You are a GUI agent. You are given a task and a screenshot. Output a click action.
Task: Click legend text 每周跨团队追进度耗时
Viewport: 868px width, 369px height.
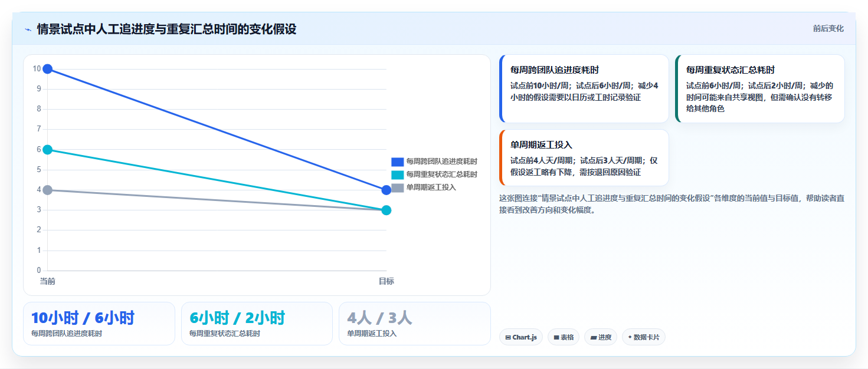click(x=441, y=162)
